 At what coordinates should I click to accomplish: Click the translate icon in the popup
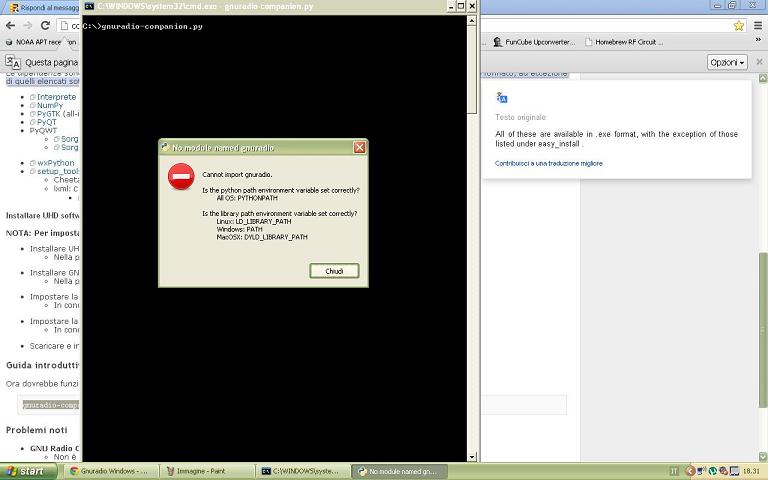502,98
